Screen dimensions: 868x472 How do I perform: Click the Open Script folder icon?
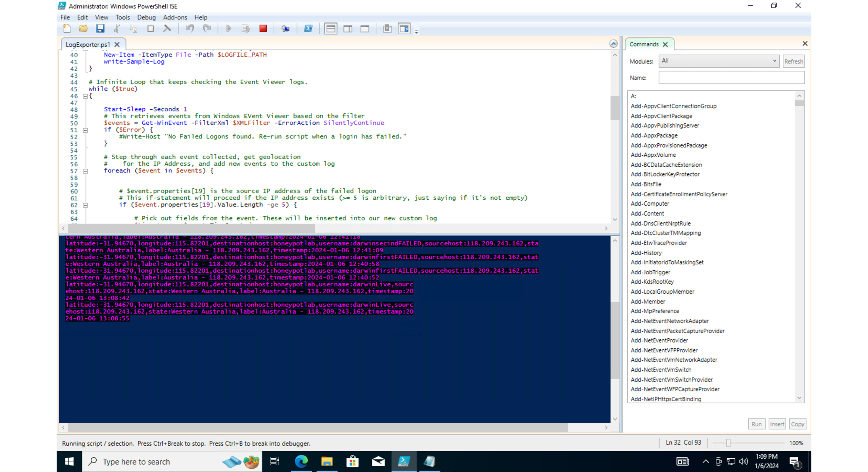83,29
